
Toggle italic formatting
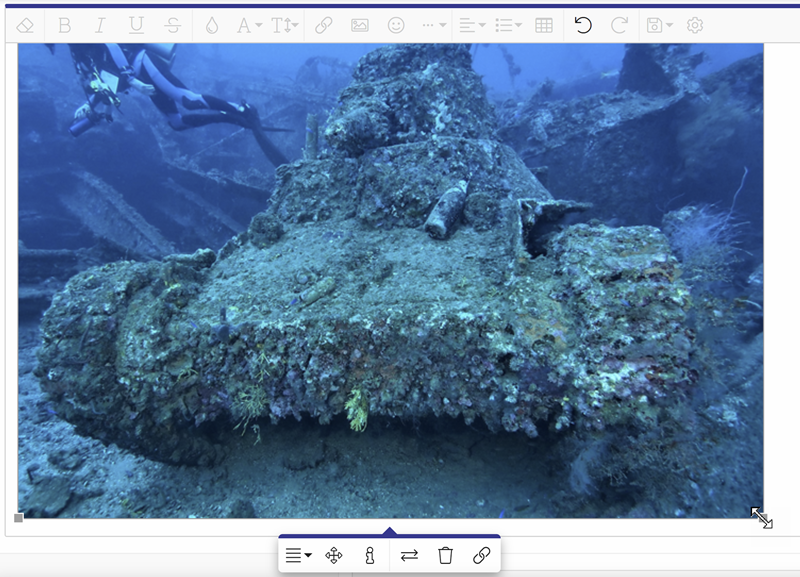pyautogui.click(x=100, y=26)
